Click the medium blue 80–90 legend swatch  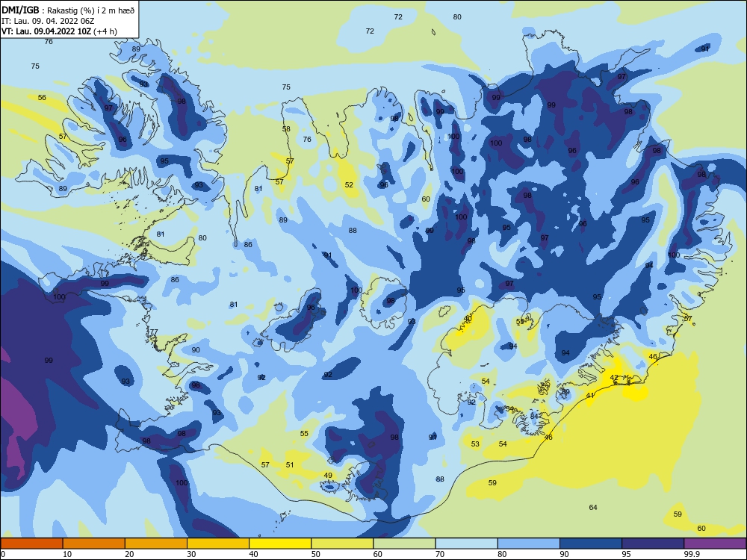(x=529, y=544)
